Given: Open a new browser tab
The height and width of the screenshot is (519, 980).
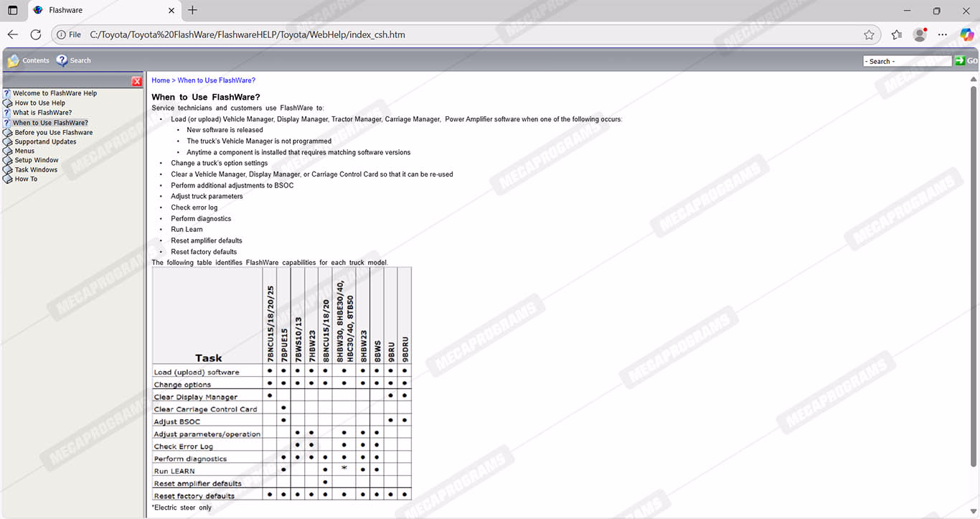Looking at the screenshot, I should [192, 10].
